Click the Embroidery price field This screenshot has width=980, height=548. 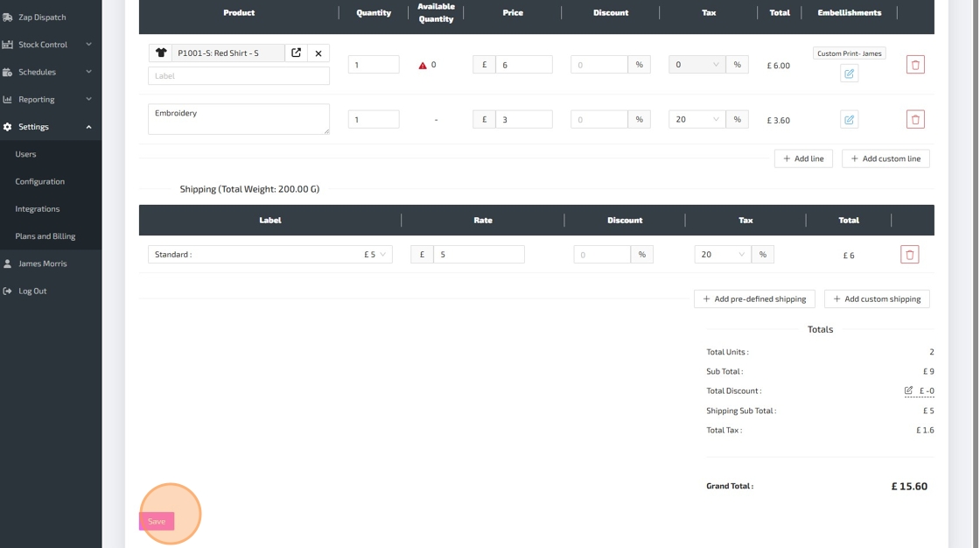point(524,119)
